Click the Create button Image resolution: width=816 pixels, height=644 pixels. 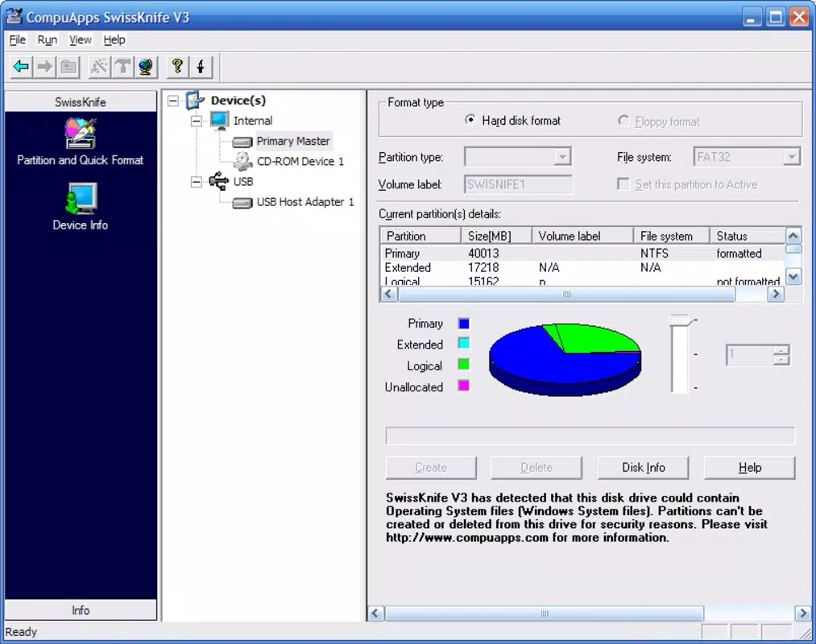(431, 467)
